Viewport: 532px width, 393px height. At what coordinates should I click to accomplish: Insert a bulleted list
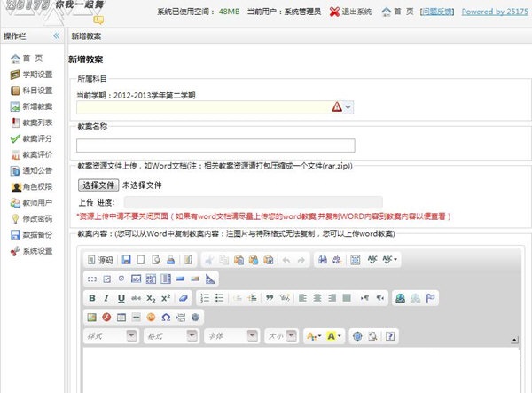220,298
